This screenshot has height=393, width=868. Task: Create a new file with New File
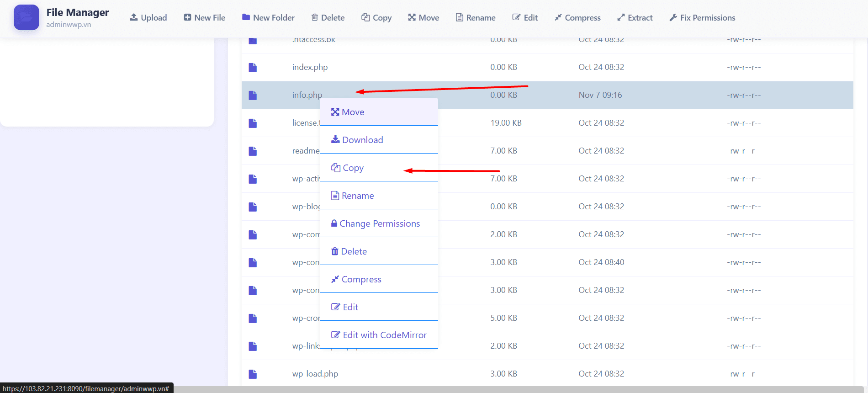coord(205,18)
